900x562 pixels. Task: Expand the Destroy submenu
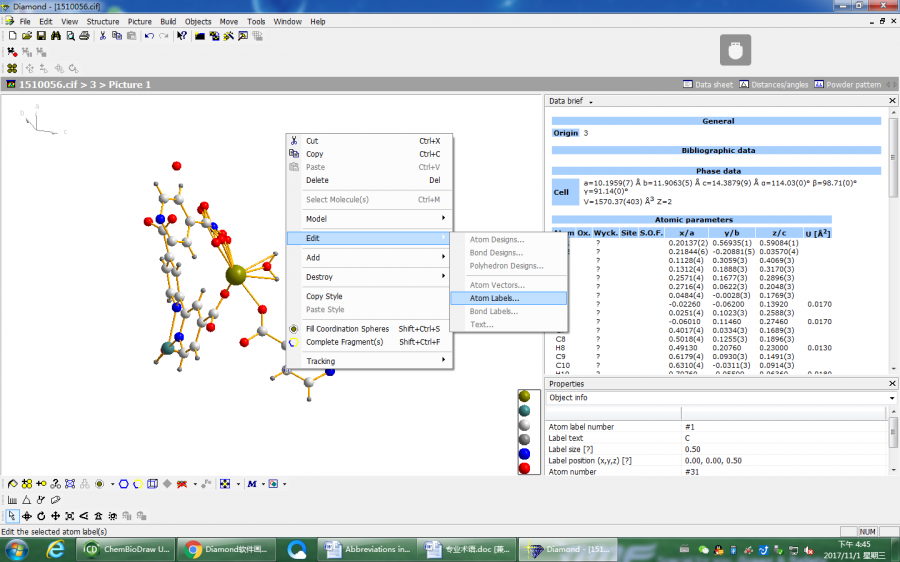coord(370,277)
